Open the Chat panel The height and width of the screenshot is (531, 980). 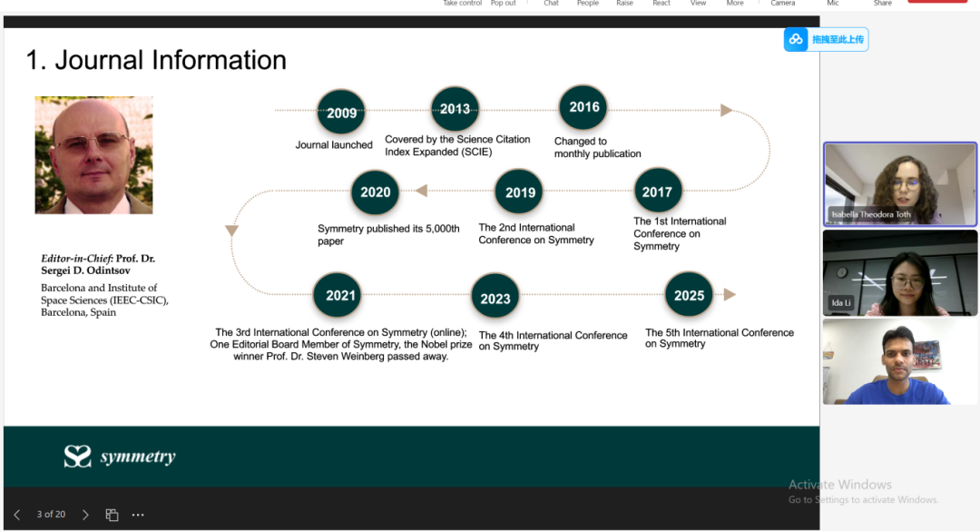pos(551,4)
